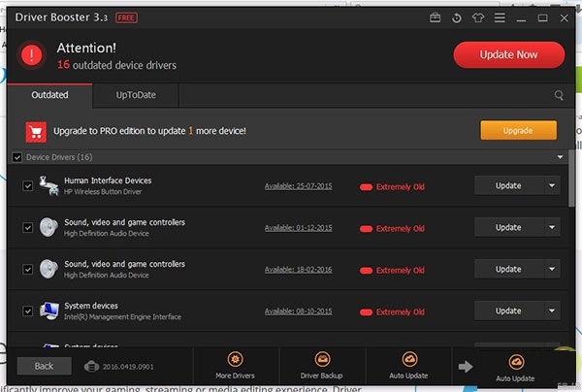The height and width of the screenshot is (392, 582).
Task: Click the restore/rescue circular arrow icon
Action: point(457,17)
